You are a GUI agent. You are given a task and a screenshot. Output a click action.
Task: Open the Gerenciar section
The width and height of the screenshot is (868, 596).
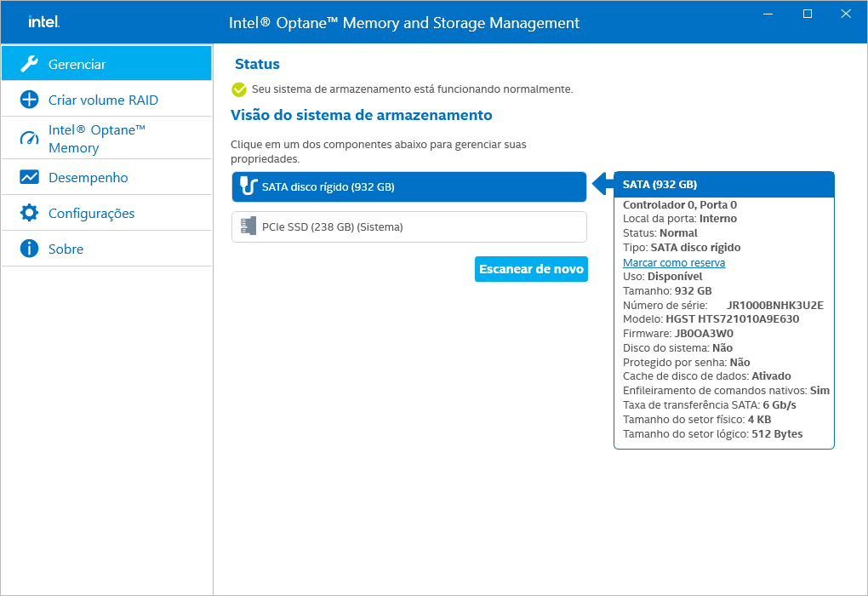107,64
